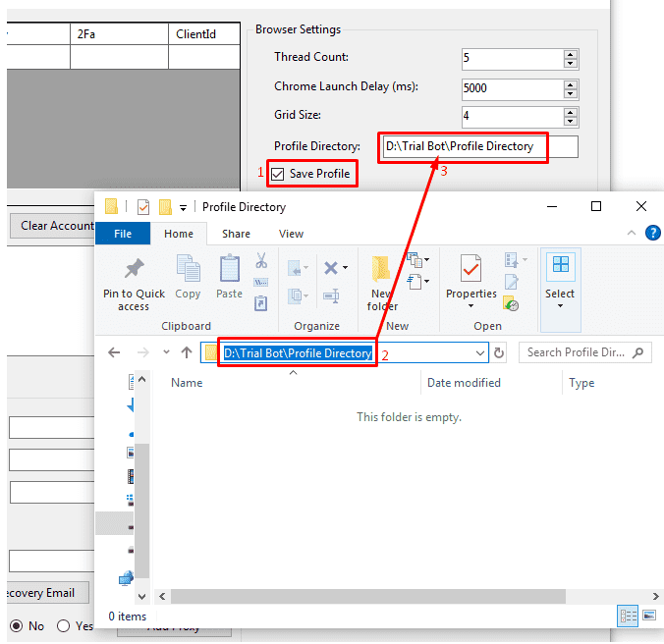664x644 pixels.
Task: Click the search magnifier icon
Action: tap(637, 352)
